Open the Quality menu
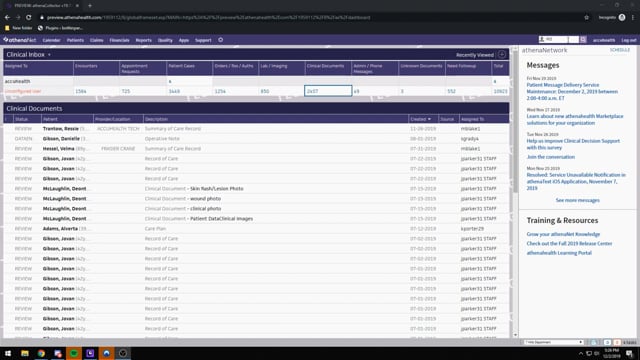 pyautogui.click(x=165, y=40)
